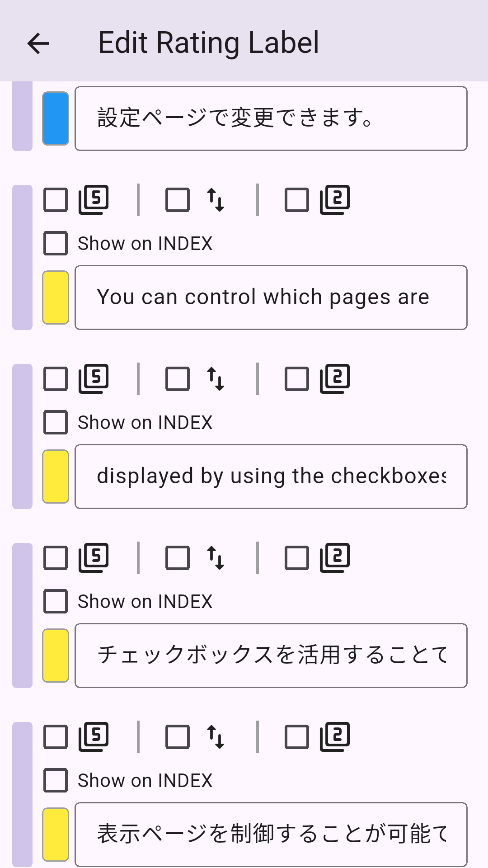Image resolution: width=488 pixels, height=868 pixels.
Task: Click the text field reading '表示ページを制御することが可能'
Action: tap(271, 834)
